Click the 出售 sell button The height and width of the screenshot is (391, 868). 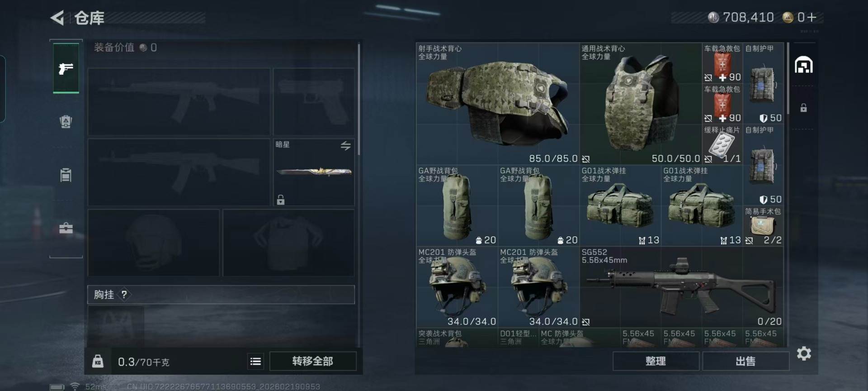[x=745, y=361]
